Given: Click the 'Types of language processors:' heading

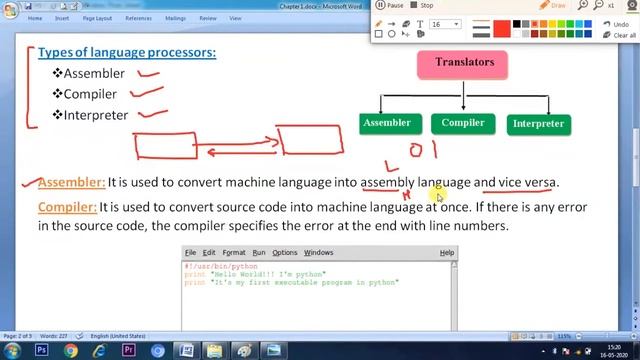Looking at the screenshot, I should 127,52.
